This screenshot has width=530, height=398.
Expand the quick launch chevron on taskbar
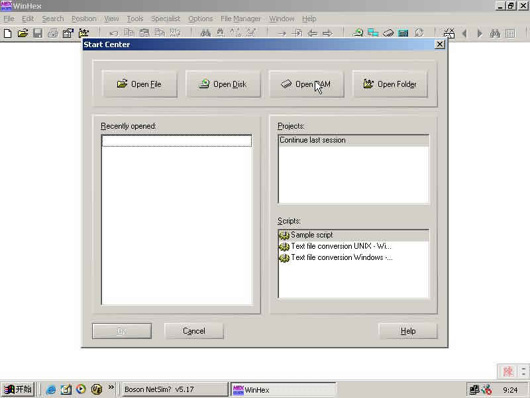(x=111, y=387)
